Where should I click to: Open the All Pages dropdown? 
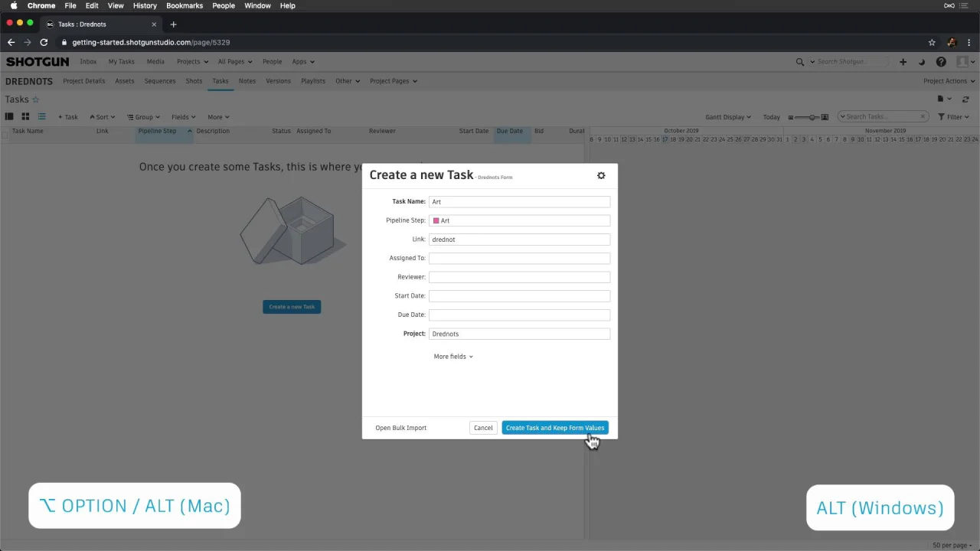[235, 62]
